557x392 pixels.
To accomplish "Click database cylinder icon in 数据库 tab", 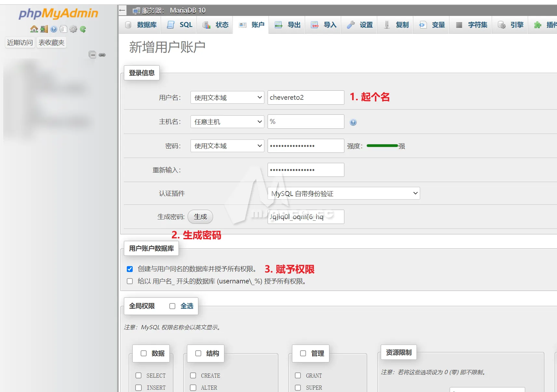I will pyautogui.click(x=128, y=25).
